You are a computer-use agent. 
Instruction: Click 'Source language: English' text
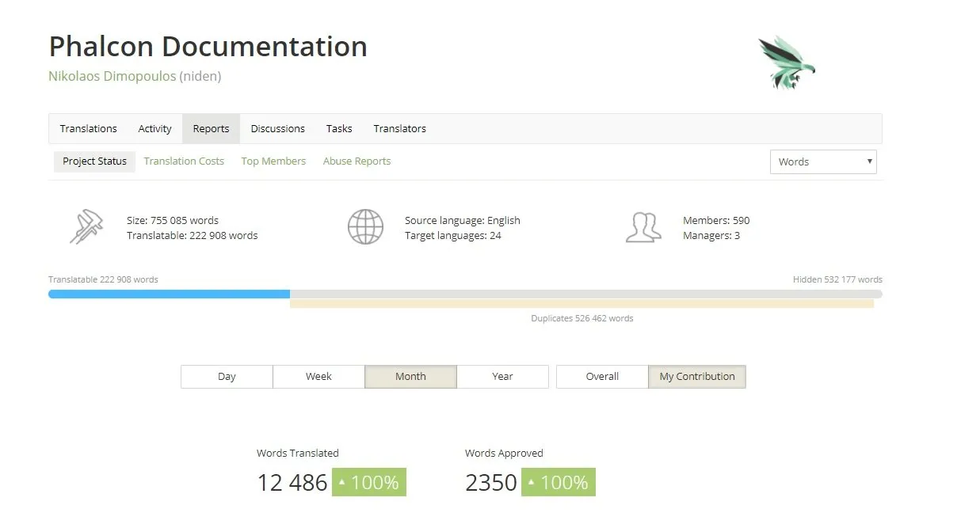click(463, 221)
